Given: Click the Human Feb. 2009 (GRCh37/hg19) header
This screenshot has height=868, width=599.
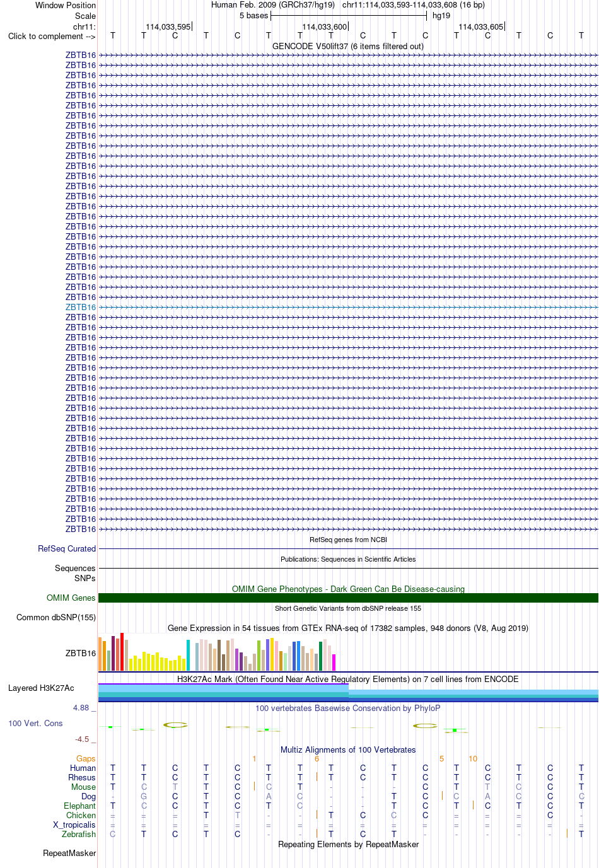Looking at the screenshot, I should click(x=273, y=4).
